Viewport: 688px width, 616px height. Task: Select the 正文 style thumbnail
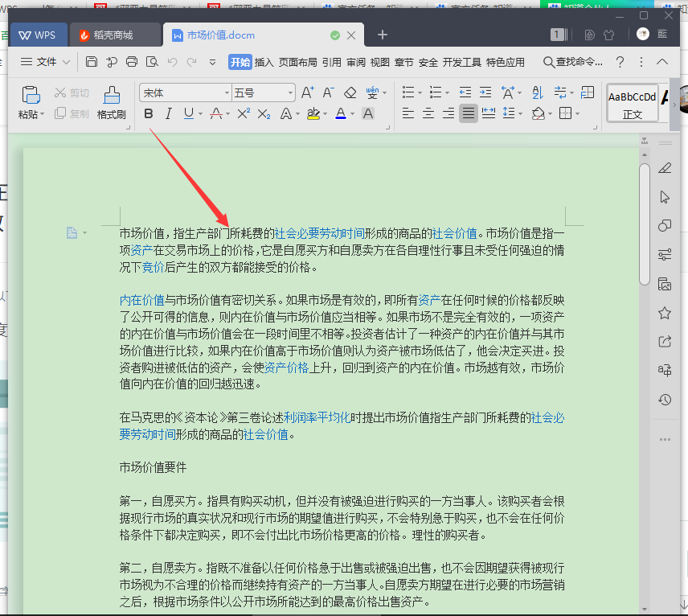click(633, 103)
